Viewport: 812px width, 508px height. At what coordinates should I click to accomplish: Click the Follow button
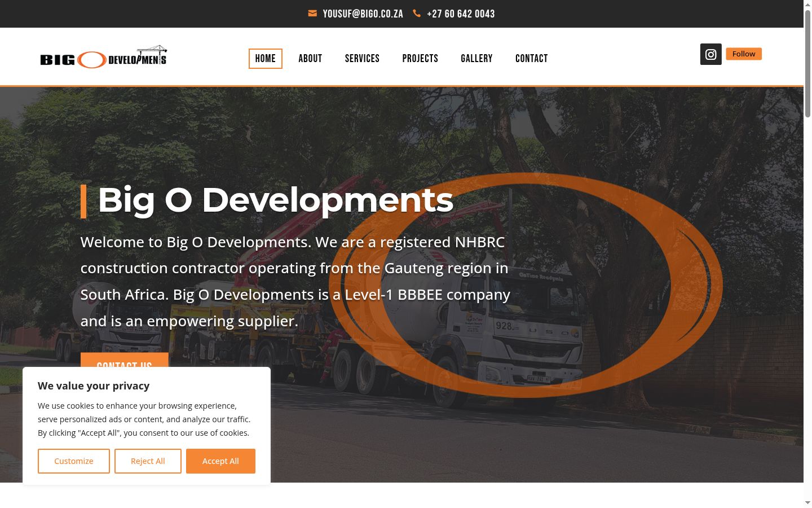click(744, 54)
